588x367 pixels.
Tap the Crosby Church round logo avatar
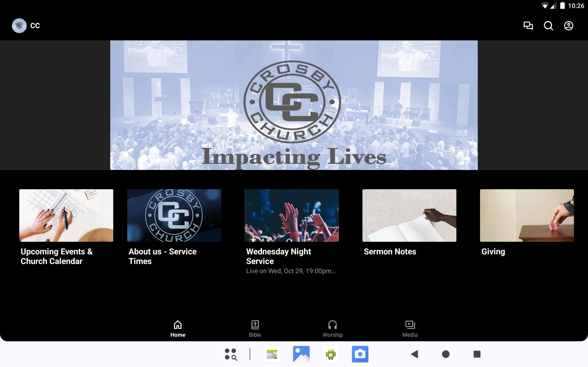coord(19,25)
